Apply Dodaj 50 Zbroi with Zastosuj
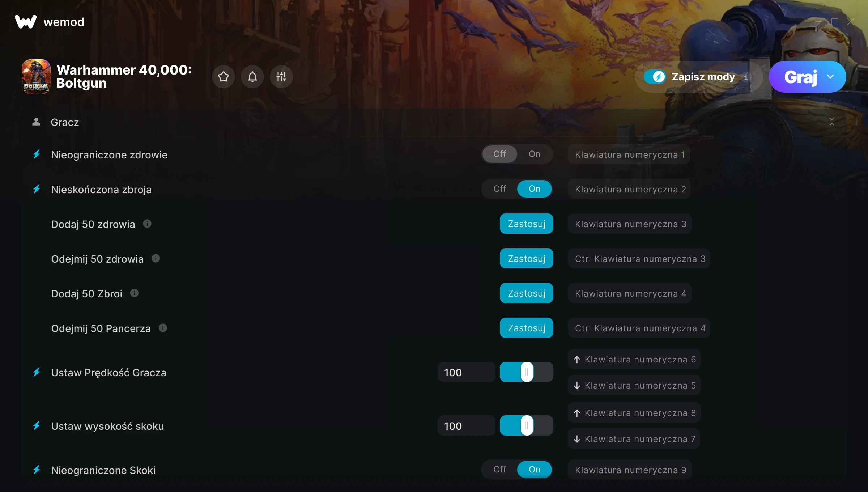The image size is (868, 492). tap(527, 293)
